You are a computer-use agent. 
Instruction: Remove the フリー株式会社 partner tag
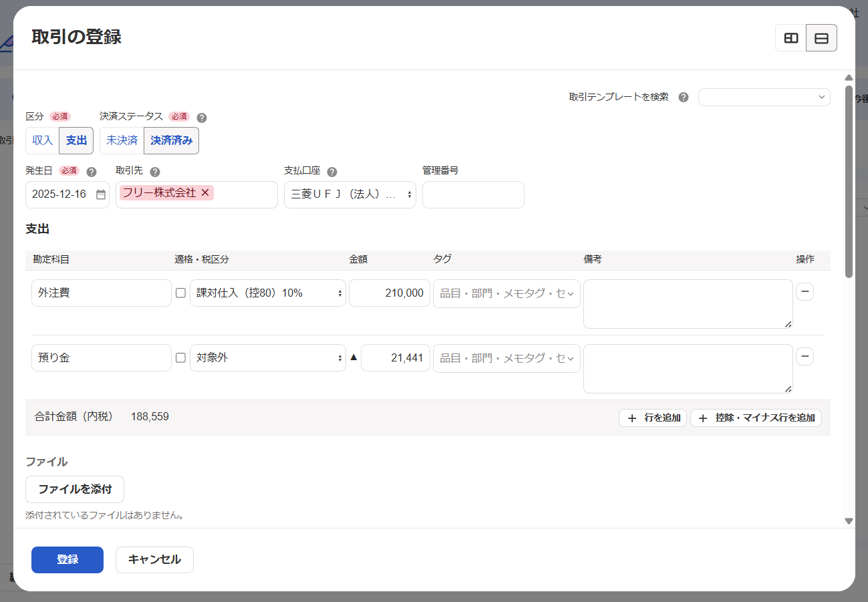[x=205, y=192]
